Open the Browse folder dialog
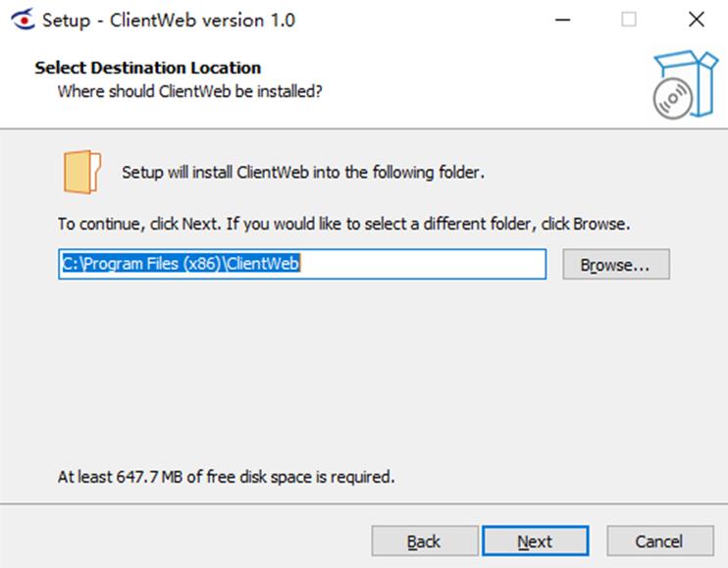The image size is (728, 568). click(616, 264)
